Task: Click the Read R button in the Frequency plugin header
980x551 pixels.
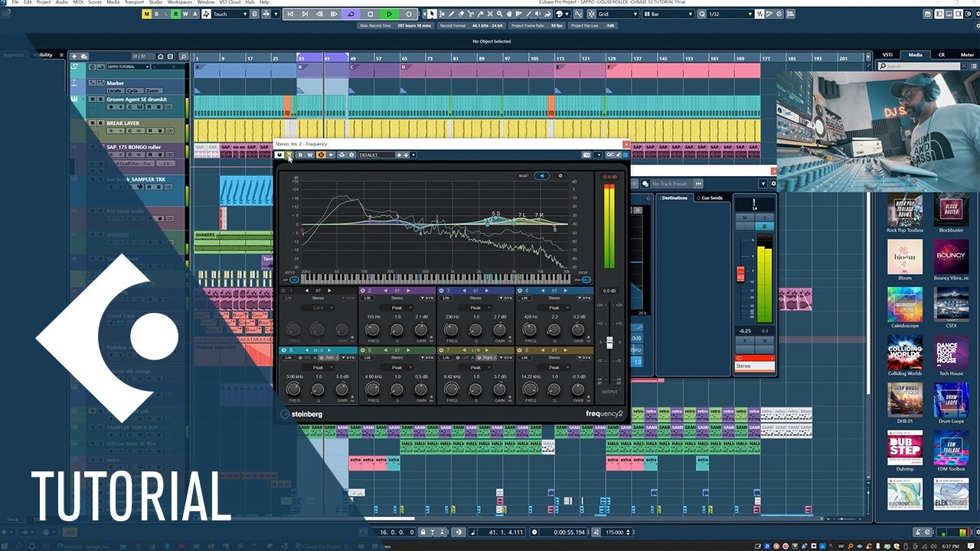Action: tap(300, 155)
